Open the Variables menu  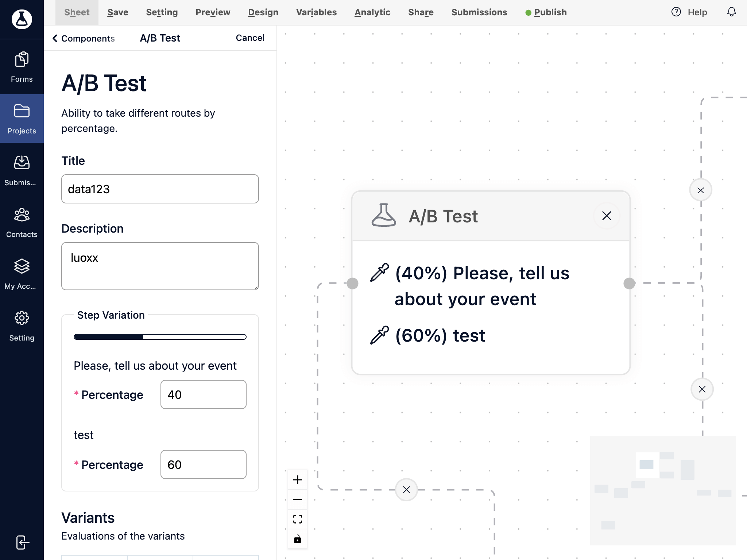click(317, 12)
